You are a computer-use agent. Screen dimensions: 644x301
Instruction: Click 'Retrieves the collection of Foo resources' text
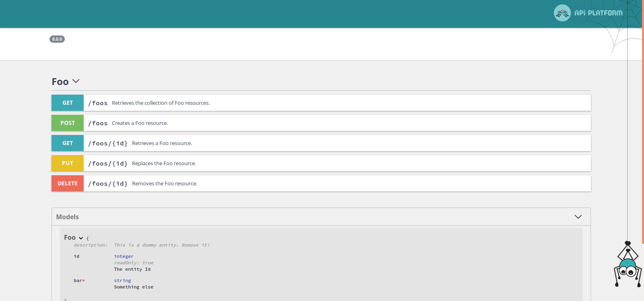click(161, 103)
